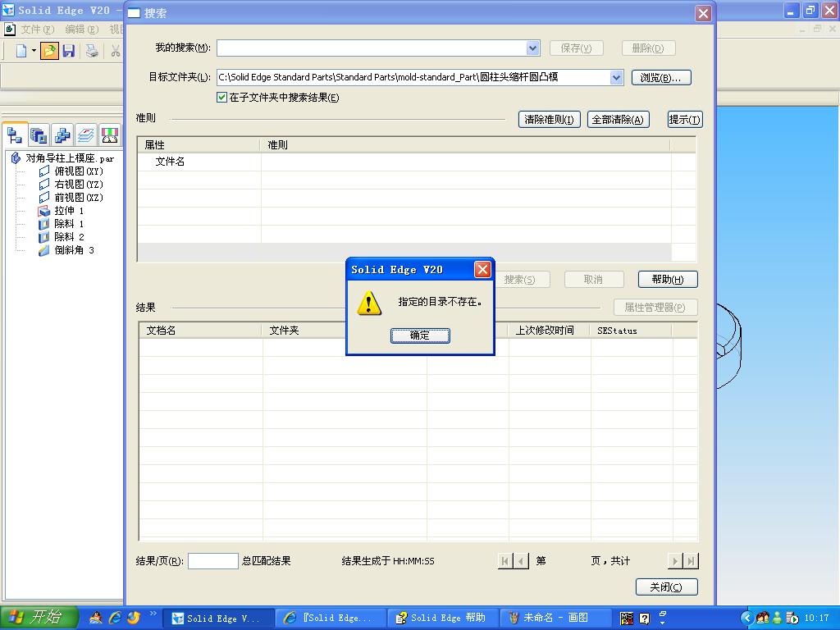Click the Open file folder icon

(49, 51)
